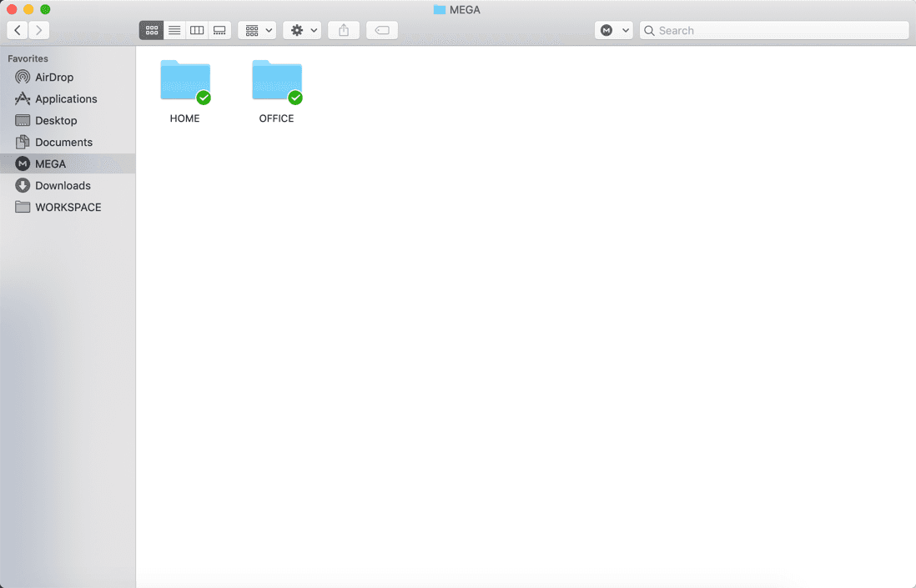The width and height of the screenshot is (916, 588).
Task: Click the Desktop sidebar icon
Action: [x=23, y=120]
